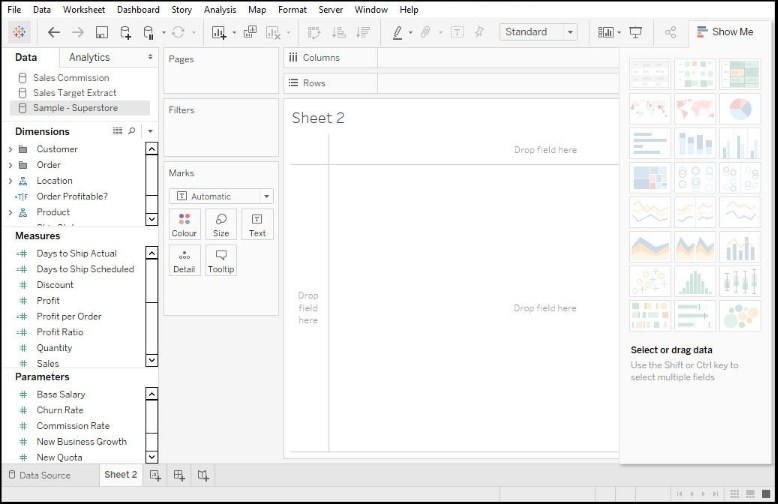Open the Automatic mark type dropdown
This screenshot has width=778, height=504.
click(x=221, y=196)
